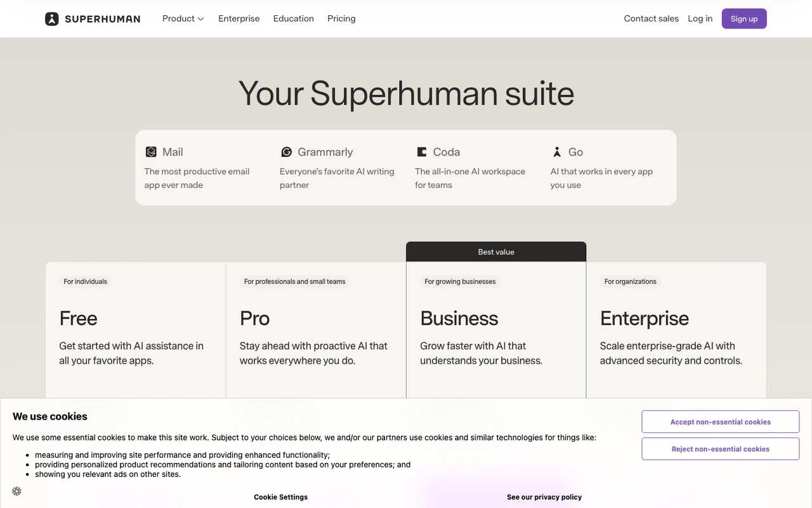
Task: Click the Best value banner
Action: click(x=496, y=251)
